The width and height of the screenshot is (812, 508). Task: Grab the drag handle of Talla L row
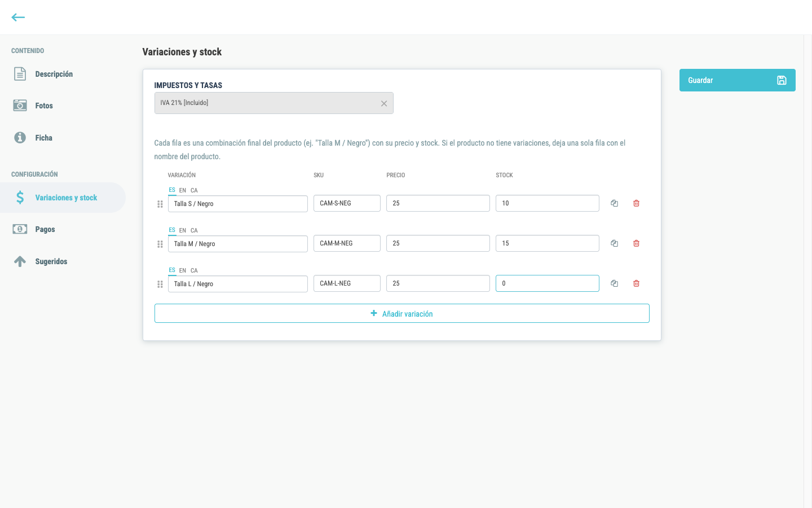(160, 284)
